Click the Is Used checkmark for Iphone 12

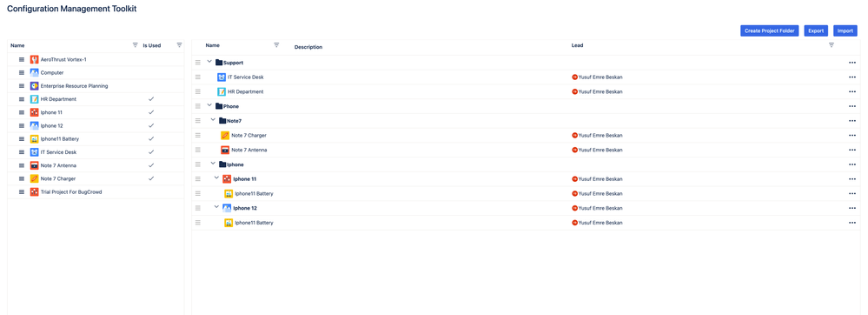[151, 125]
